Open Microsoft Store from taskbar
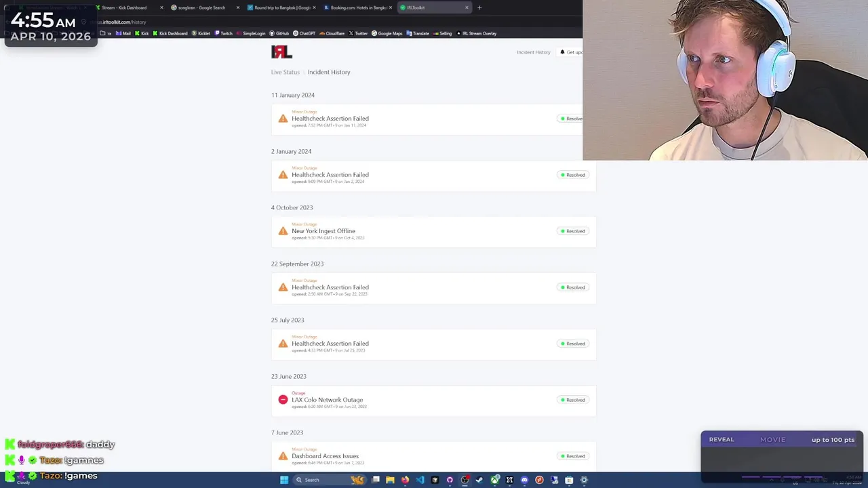868x488 pixels. pos(569,480)
